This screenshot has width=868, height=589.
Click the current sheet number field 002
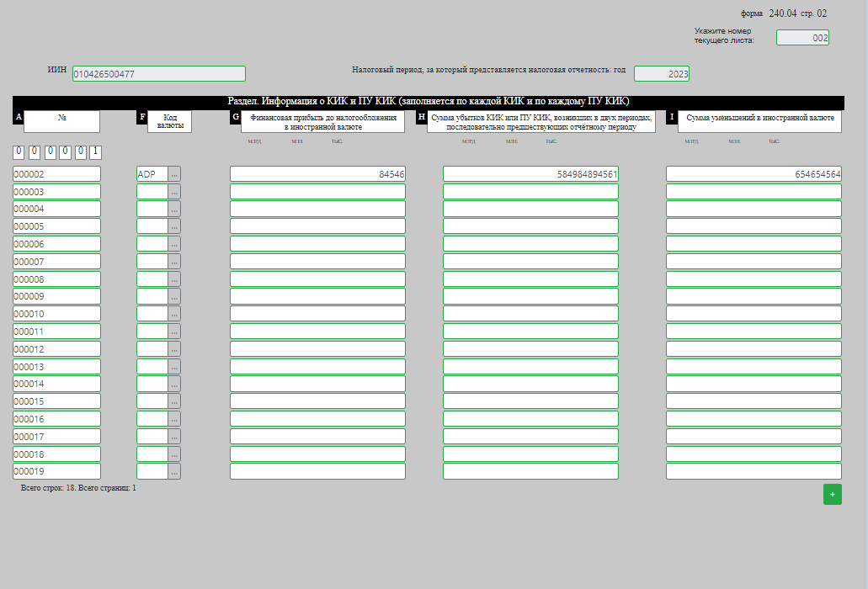click(802, 38)
